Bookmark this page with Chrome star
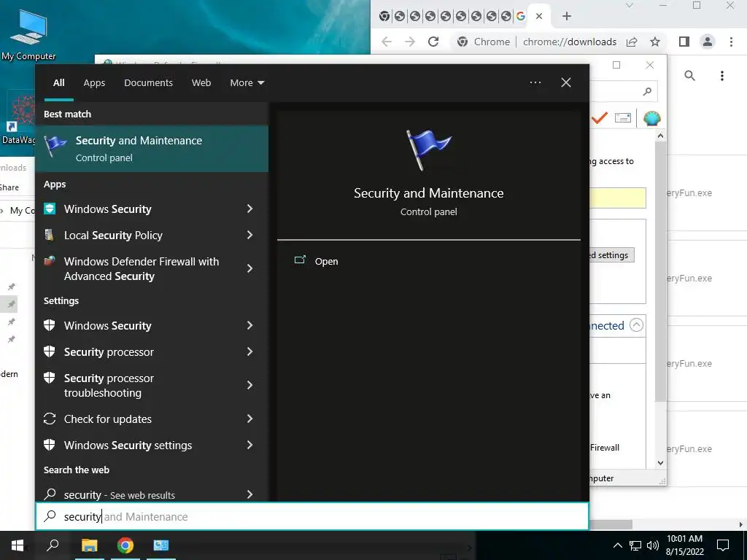The width and height of the screenshot is (747, 560). point(655,42)
